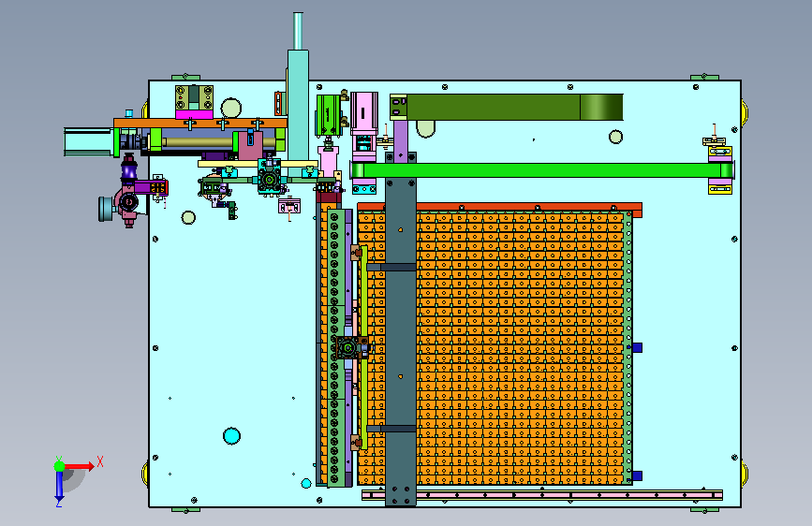Select the dark olive green bar at top
Screen dimensions: 812x526
point(514,108)
